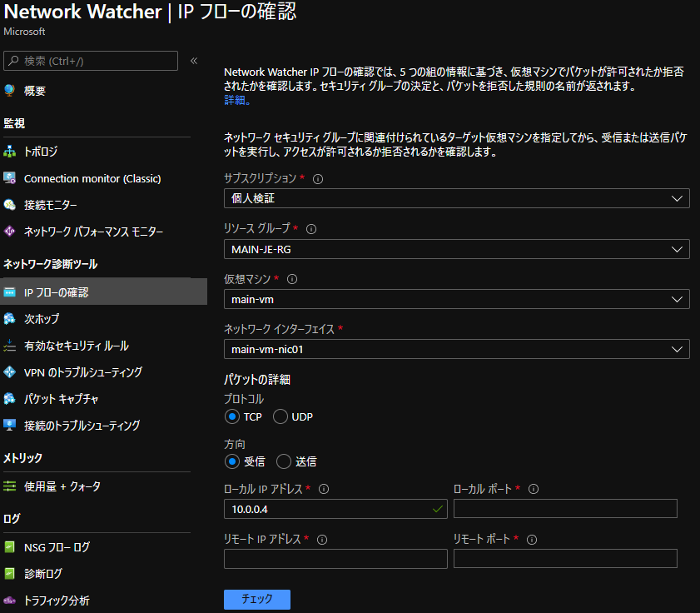Click the info icon beside リソース グループ

coord(311,229)
